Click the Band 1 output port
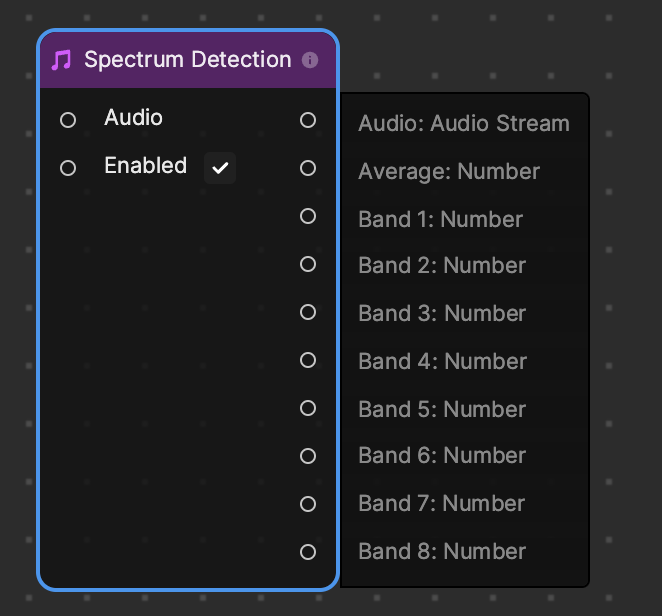The width and height of the screenshot is (662, 616). (308, 216)
